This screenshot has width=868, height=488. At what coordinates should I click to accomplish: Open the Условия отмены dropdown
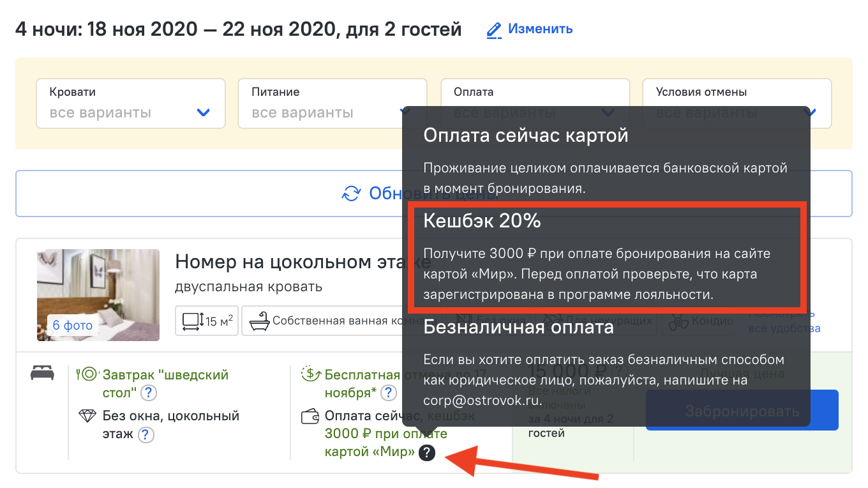point(737,92)
